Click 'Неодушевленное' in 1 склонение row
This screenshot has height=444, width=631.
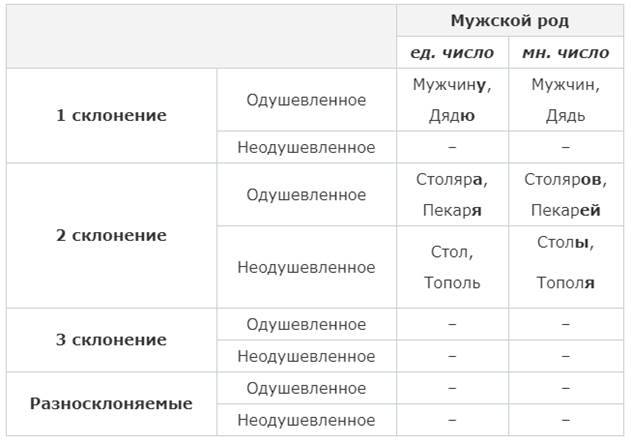pos(306,148)
